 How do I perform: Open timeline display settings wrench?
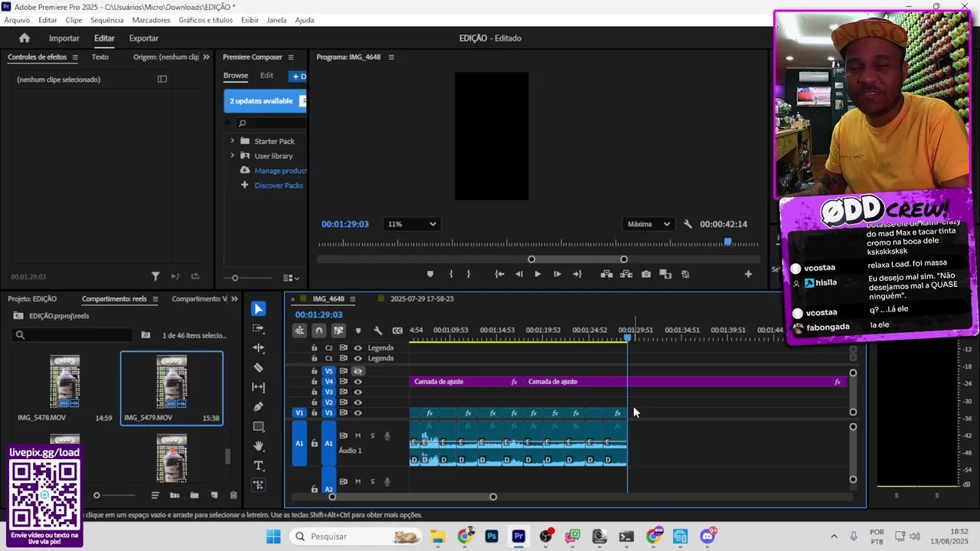point(377,331)
